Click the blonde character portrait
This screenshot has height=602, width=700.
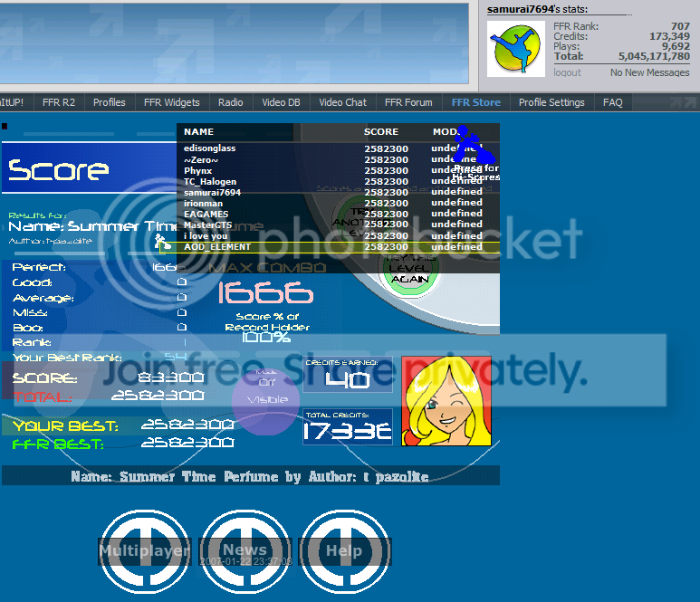point(446,400)
